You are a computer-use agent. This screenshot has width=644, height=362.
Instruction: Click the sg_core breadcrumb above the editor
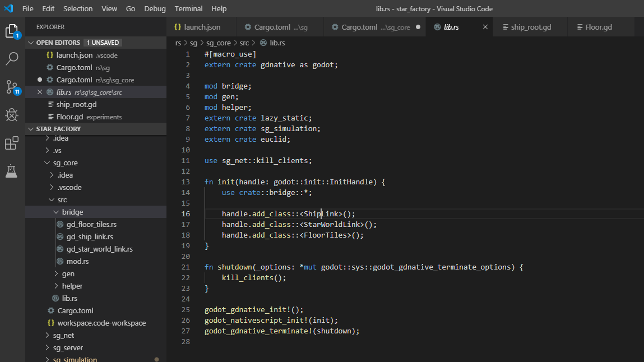click(219, 43)
